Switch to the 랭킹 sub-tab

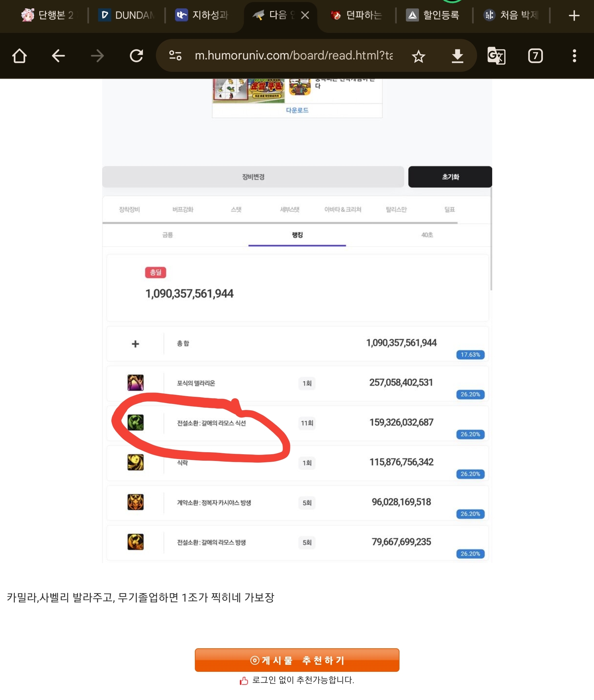tap(297, 235)
